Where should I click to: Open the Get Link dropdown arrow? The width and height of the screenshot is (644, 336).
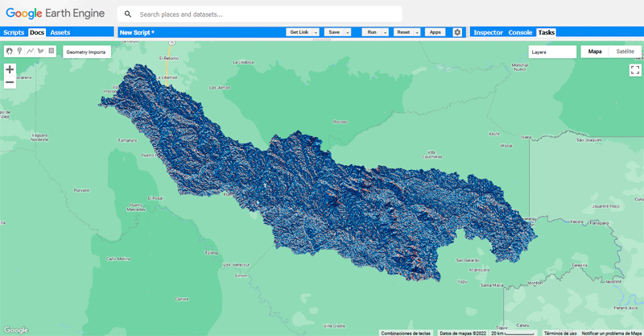coord(316,32)
